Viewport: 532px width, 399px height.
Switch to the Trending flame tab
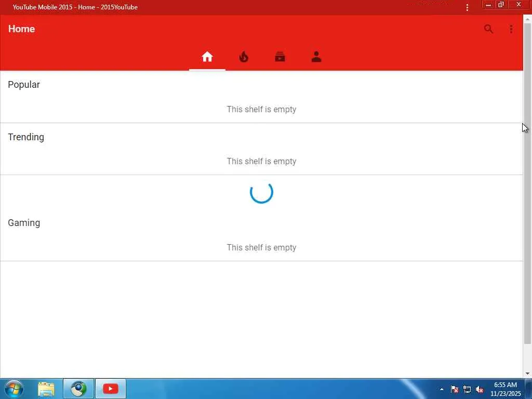244,57
